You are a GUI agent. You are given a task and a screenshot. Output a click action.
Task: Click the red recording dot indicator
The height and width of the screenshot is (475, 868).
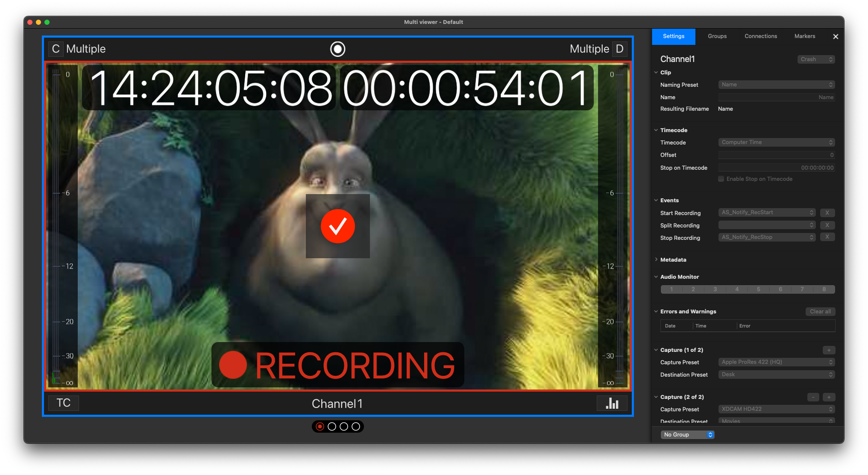pyautogui.click(x=233, y=365)
